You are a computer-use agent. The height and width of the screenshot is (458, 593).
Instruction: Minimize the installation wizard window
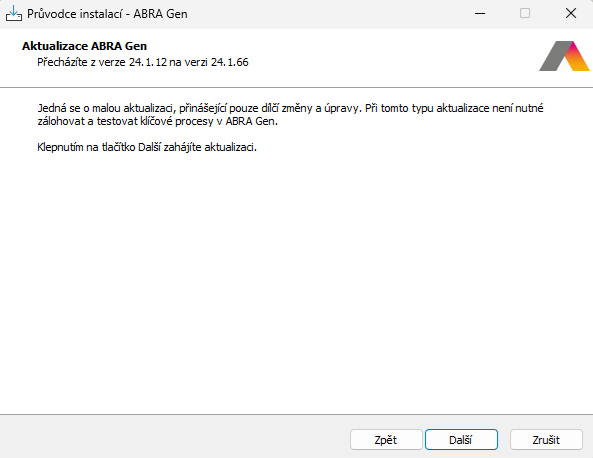(x=480, y=14)
